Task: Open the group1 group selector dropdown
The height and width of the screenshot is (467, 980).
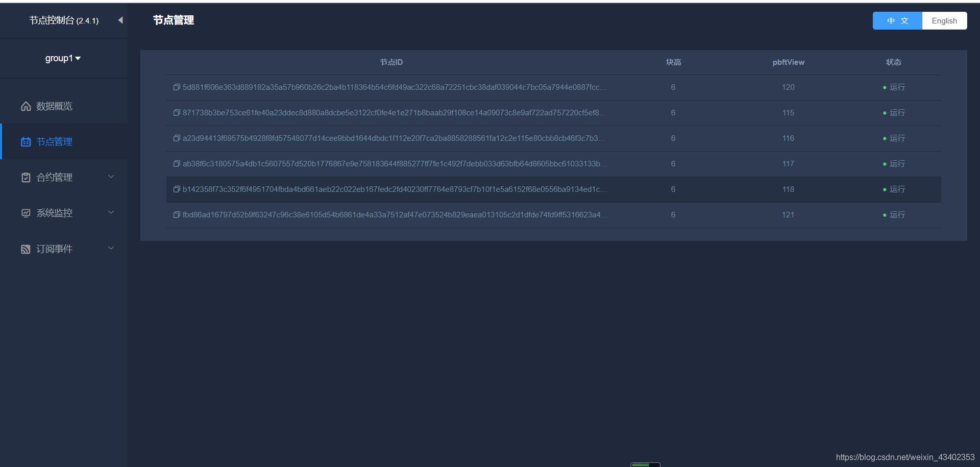Action: click(x=63, y=58)
